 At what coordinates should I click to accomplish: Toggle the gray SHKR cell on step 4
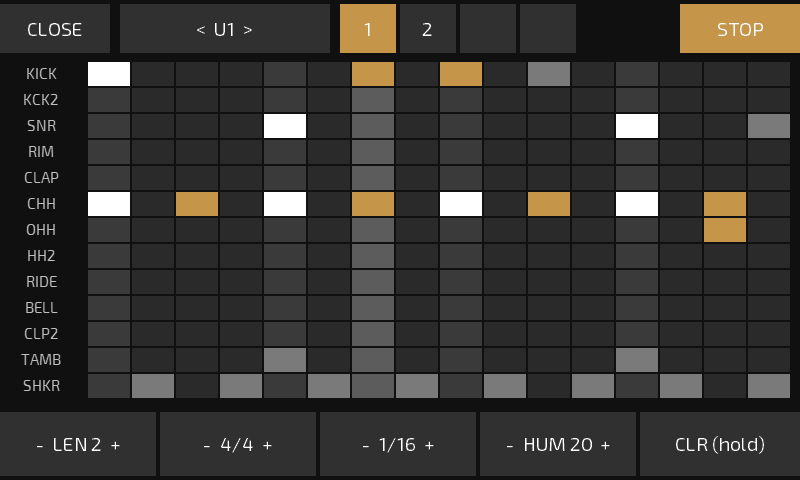click(241, 386)
